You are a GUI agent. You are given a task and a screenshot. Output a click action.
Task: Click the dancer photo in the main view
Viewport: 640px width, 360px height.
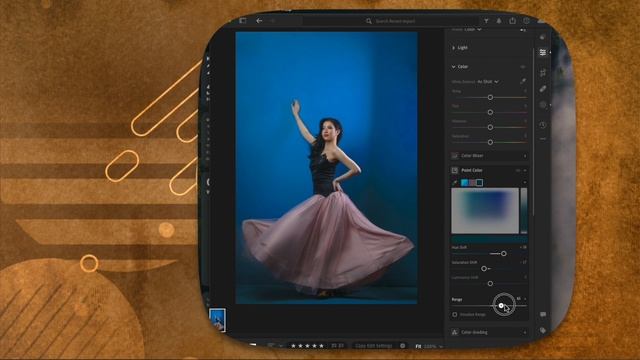click(x=326, y=168)
